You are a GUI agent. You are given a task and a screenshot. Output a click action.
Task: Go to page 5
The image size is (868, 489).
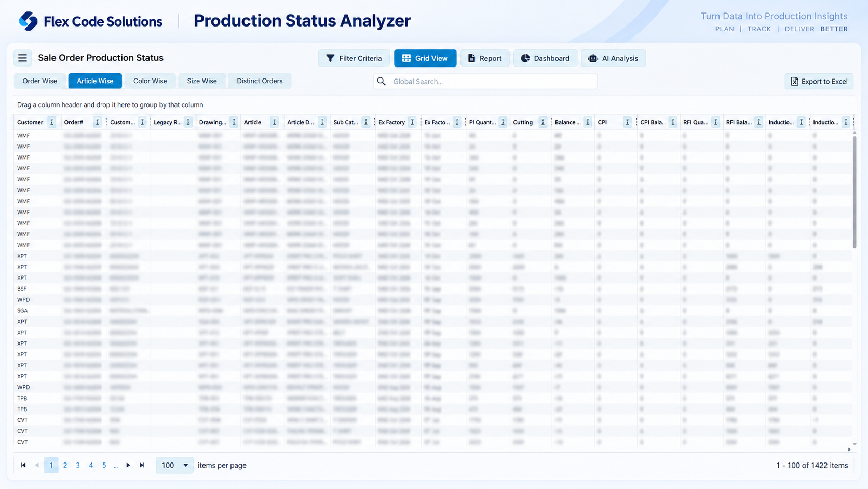click(x=104, y=465)
